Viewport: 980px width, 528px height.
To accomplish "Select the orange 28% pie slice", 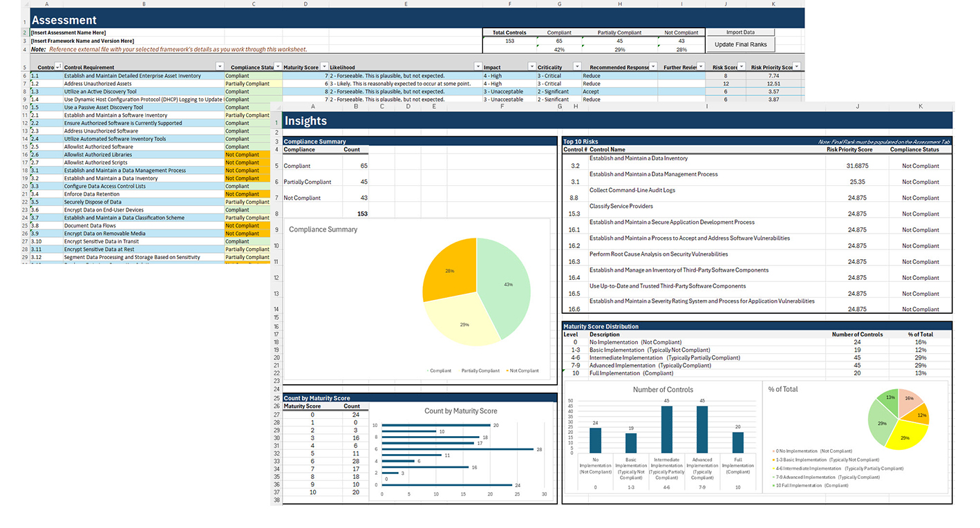I will (449, 270).
